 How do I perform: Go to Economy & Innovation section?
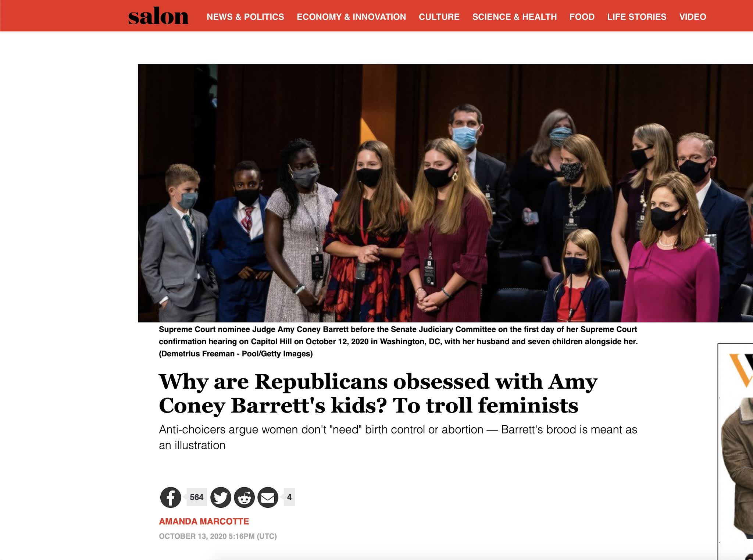351,17
